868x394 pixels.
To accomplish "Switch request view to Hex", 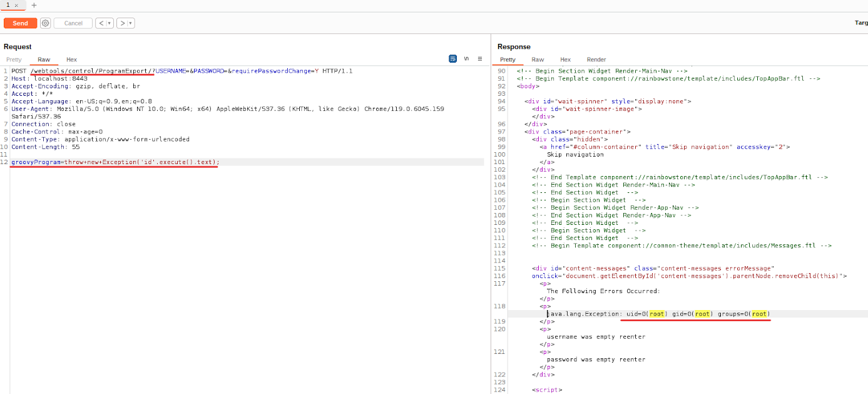I will (x=72, y=60).
